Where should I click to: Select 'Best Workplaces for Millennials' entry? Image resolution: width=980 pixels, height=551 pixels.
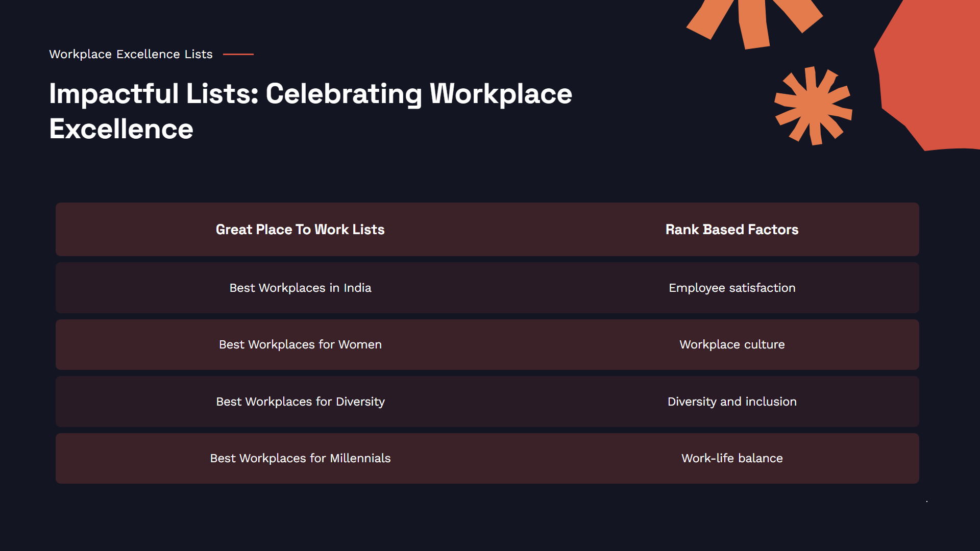click(300, 458)
